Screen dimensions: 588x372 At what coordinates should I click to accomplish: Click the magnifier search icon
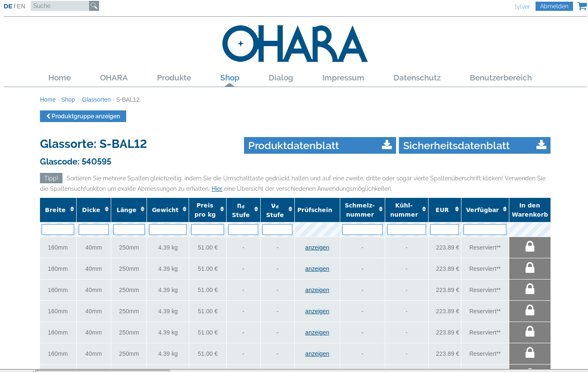(94, 6)
